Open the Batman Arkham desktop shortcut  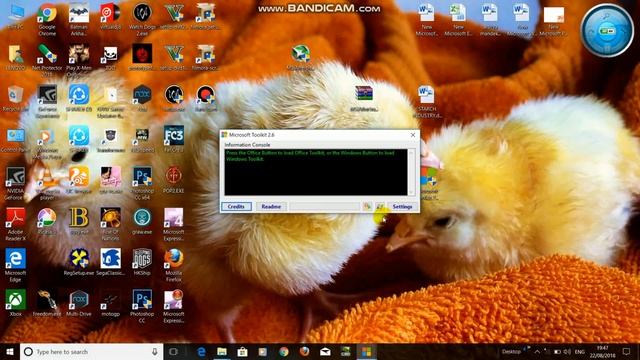pyautogui.click(x=79, y=20)
